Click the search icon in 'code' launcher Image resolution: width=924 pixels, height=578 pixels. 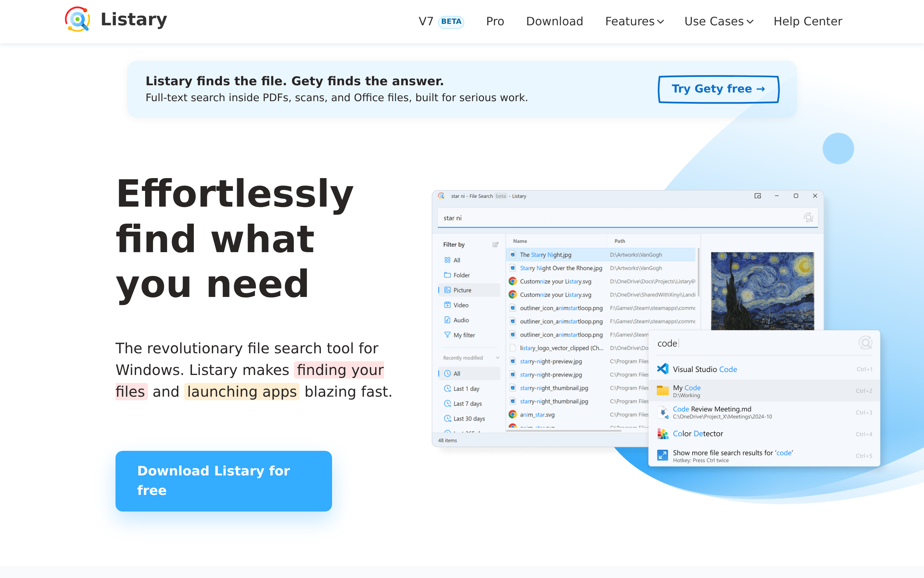pos(865,342)
